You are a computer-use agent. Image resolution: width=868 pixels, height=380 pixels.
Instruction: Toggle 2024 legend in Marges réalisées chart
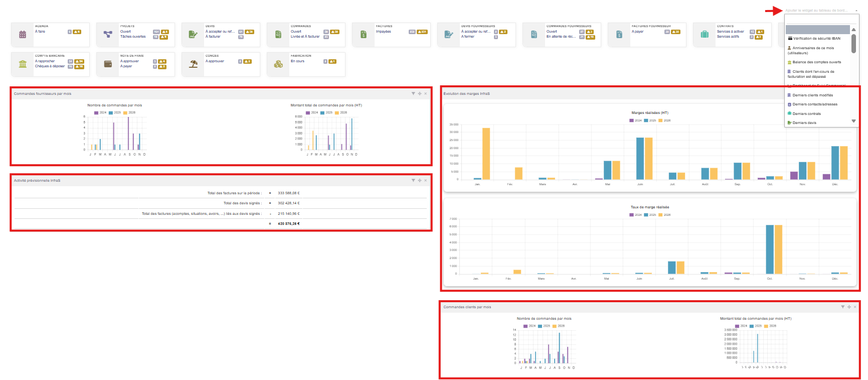pos(635,120)
